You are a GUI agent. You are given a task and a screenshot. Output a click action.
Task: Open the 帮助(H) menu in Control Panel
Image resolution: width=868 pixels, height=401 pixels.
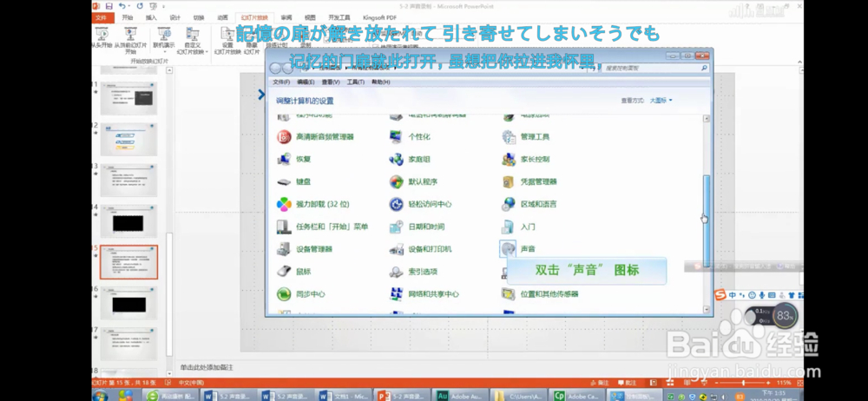380,82
